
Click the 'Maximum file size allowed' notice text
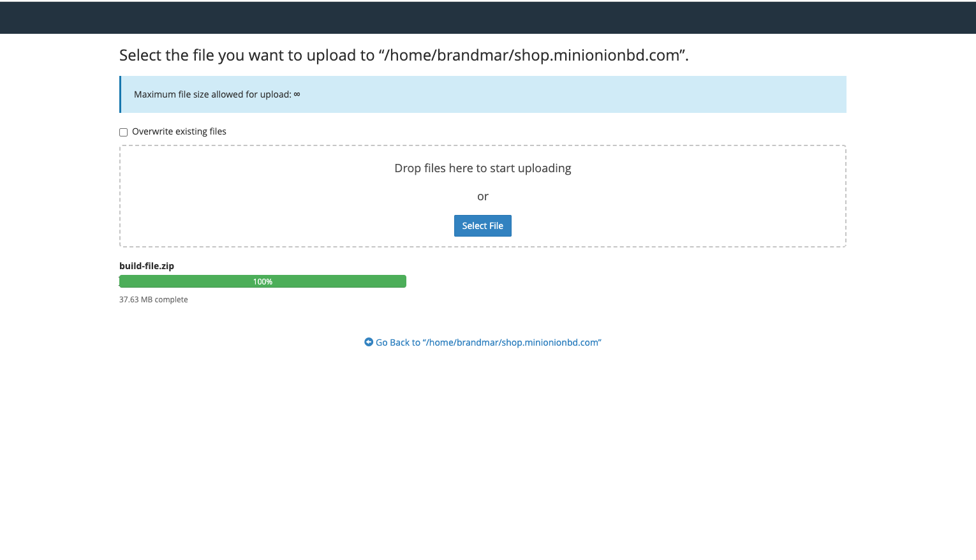pyautogui.click(x=212, y=94)
